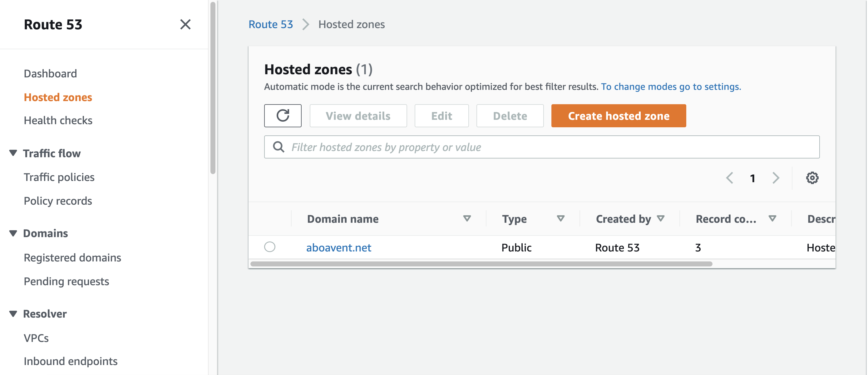Sort by Domain name column arrow

(467, 219)
